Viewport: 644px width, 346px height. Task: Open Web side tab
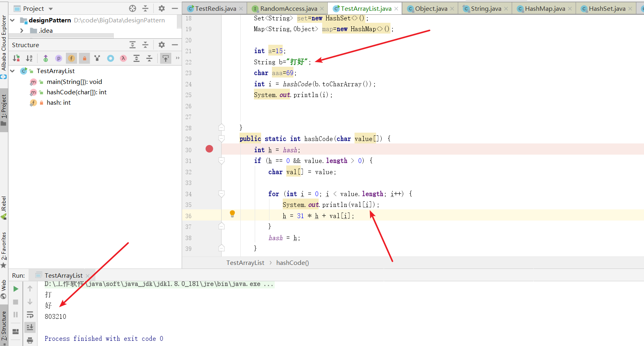click(4, 289)
